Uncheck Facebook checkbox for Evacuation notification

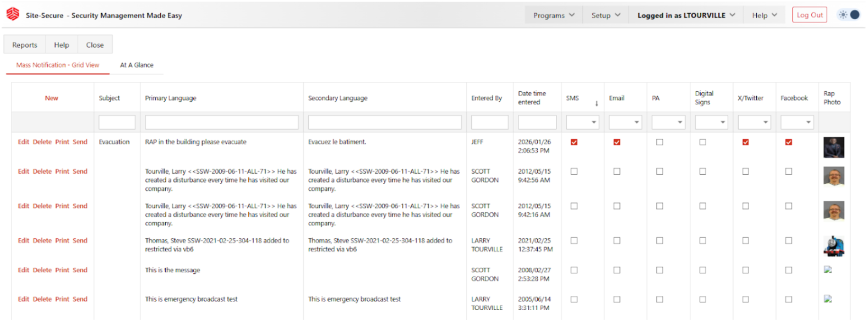788,142
